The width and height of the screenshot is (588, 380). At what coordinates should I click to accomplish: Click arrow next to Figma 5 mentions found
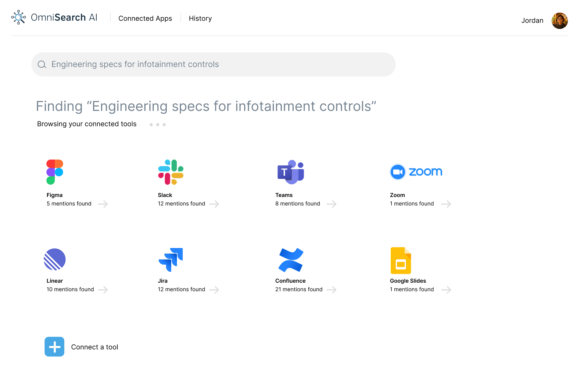(x=103, y=204)
